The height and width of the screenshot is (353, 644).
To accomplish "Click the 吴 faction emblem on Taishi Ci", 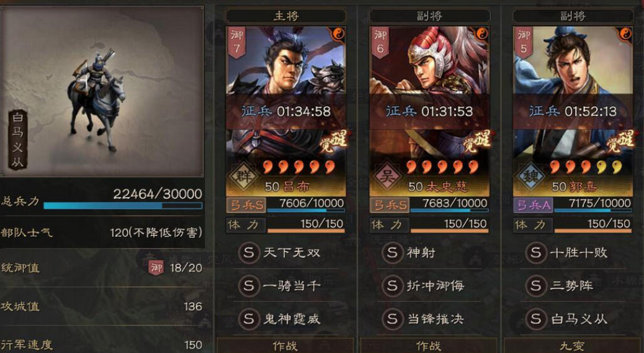I will coord(387,177).
